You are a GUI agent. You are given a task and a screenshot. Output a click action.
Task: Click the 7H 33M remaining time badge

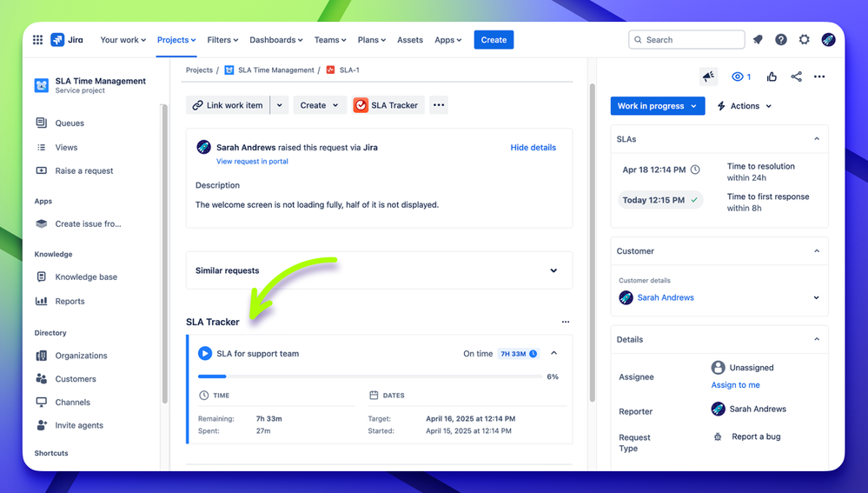(x=519, y=353)
